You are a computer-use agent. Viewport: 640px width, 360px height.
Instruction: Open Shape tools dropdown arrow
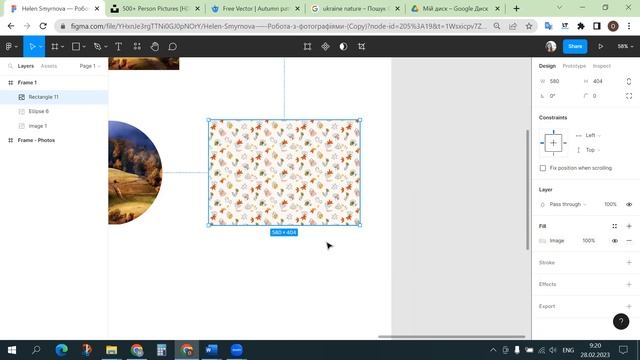click(x=84, y=47)
